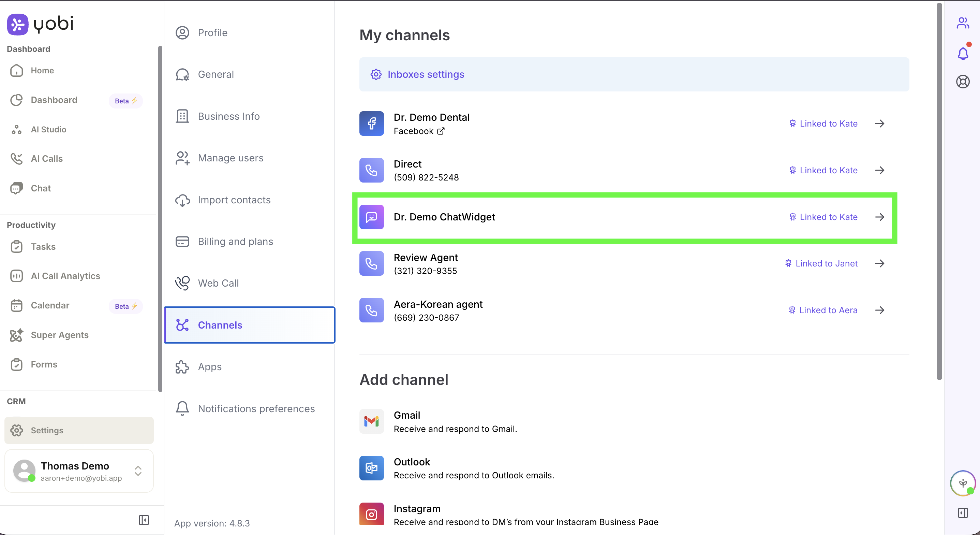
Task: Open Inboxes settings
Action: point(634,75)
